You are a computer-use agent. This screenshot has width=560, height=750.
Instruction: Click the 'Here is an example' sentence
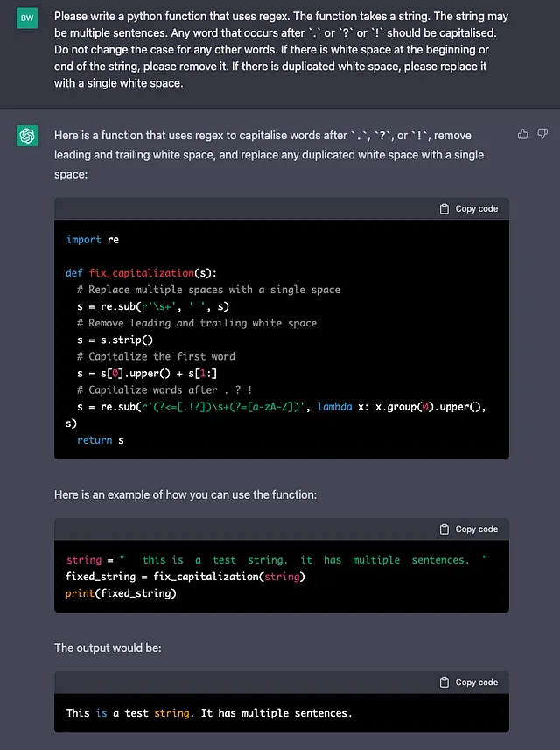point(185,495)
